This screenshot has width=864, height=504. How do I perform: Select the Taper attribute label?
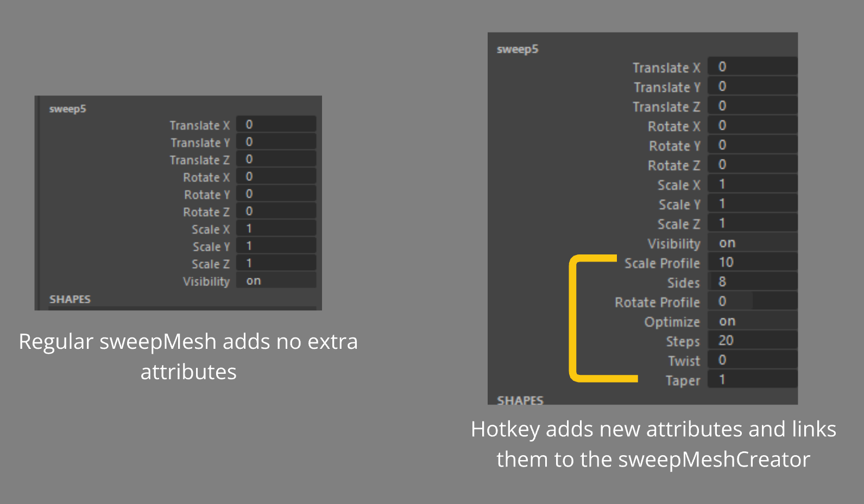click(x=683, y=380)
